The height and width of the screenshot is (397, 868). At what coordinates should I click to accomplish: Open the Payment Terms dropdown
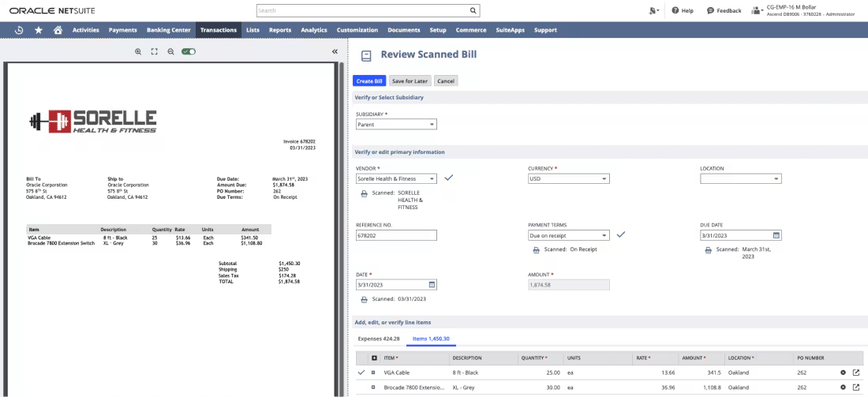point(569,235)
